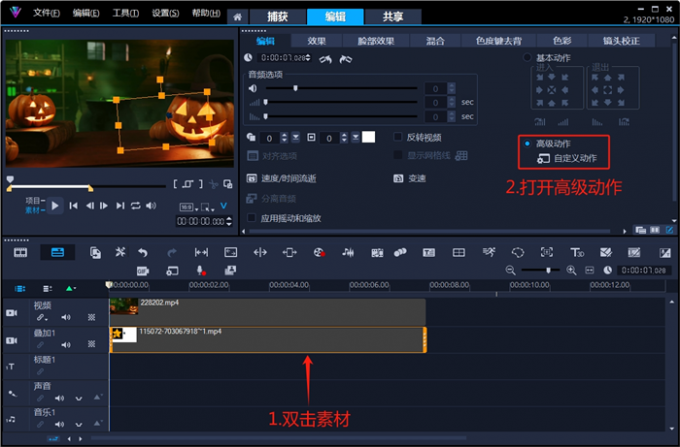This screenshot has height=447, width=680.
Task: Mute the 声音 track
Action: pos(59,398)
